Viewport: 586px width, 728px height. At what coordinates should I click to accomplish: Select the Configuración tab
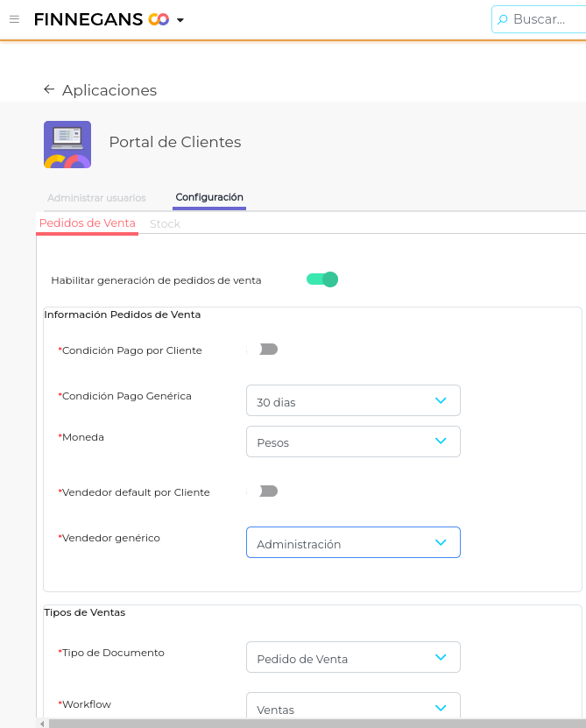[x=209, y=198]
